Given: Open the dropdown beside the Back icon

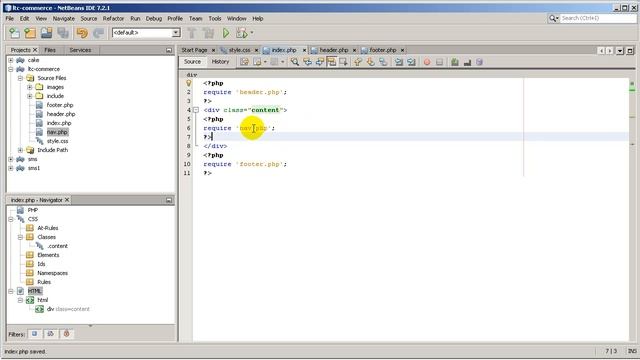Looking at the screenshot, I should pos(265,62).
